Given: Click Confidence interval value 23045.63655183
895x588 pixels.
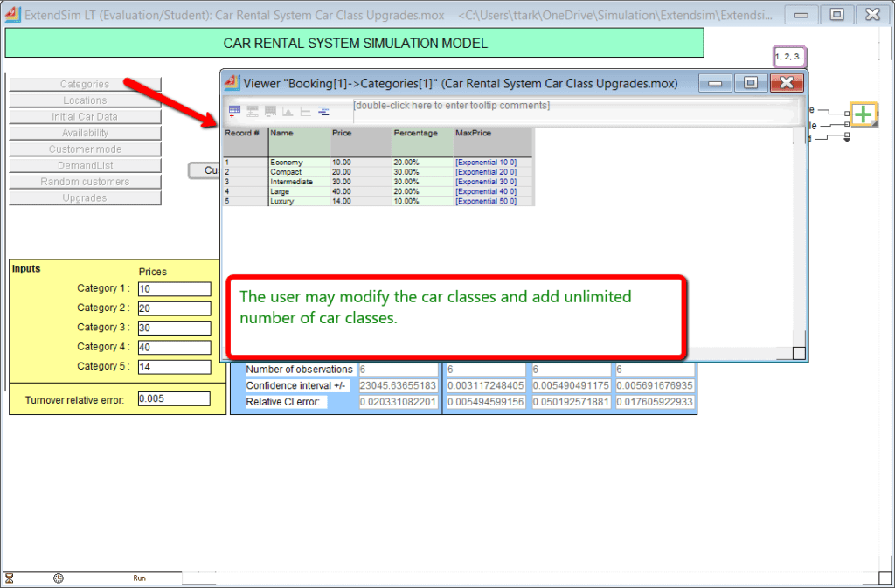Looking at the screenshot, I should tap(399, 386).
